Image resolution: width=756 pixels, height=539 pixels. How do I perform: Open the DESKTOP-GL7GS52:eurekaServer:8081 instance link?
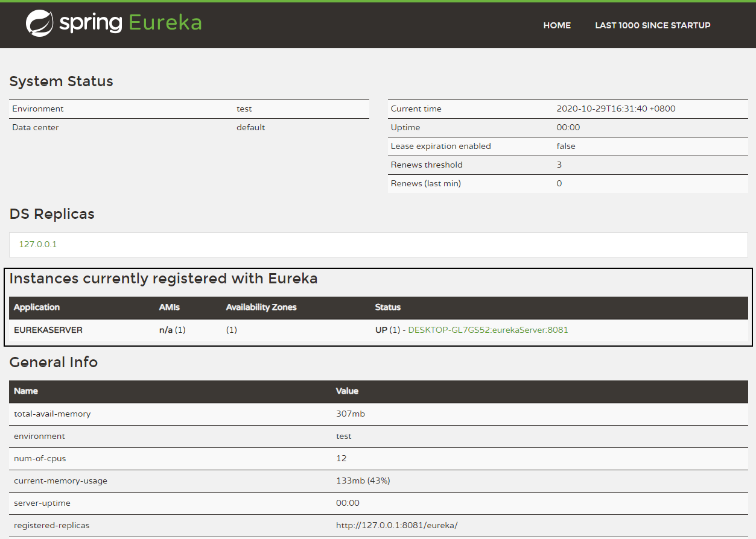click(488, 330)
